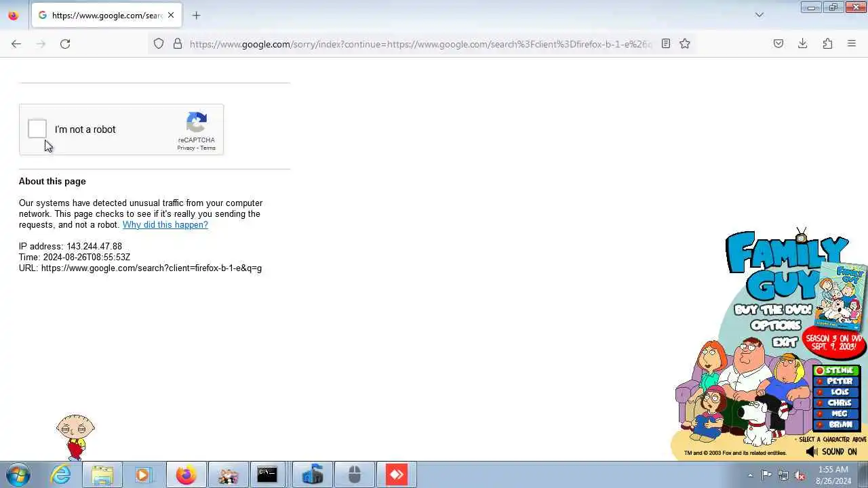Viewport: 868px width, 488px height.
Task: Click the blue house taskbar icon
Action: [312, 474]
